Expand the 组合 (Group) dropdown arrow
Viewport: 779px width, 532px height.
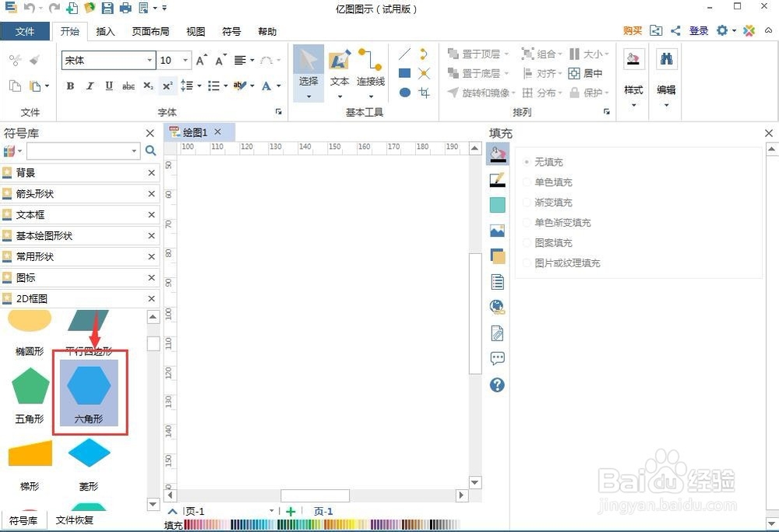pos(561,55)
